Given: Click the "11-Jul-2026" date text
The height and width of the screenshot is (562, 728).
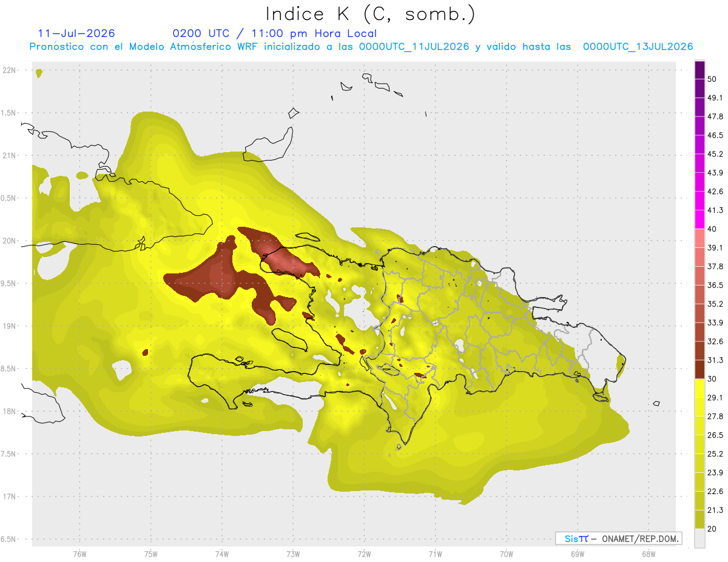Looking at the screenshot, I should coord(76,33).
